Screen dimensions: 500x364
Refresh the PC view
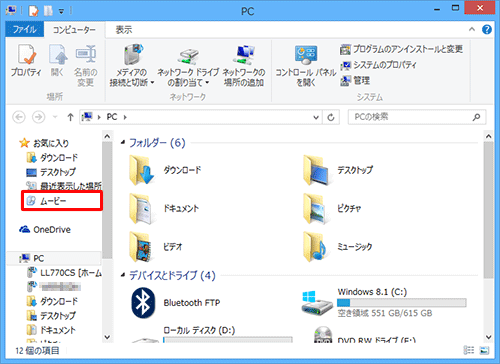point(331,117)
